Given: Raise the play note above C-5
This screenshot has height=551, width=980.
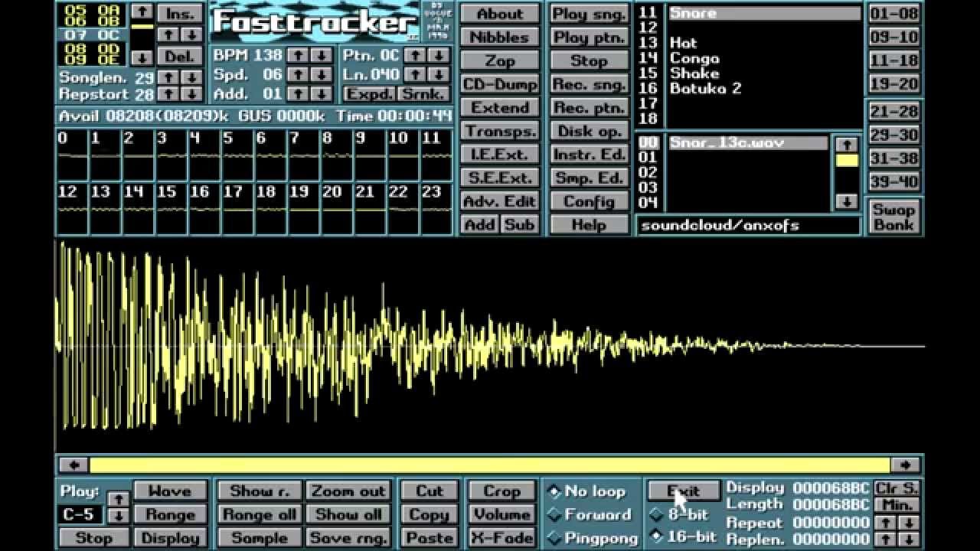Looking at the screenshot, I should pos(118,499).
